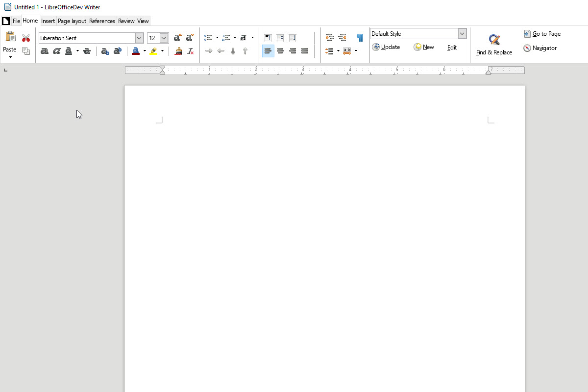Image resolution: width=588 pixels, height=392 pixels.
Task: Click the New style button
Action: coord(424,47)
